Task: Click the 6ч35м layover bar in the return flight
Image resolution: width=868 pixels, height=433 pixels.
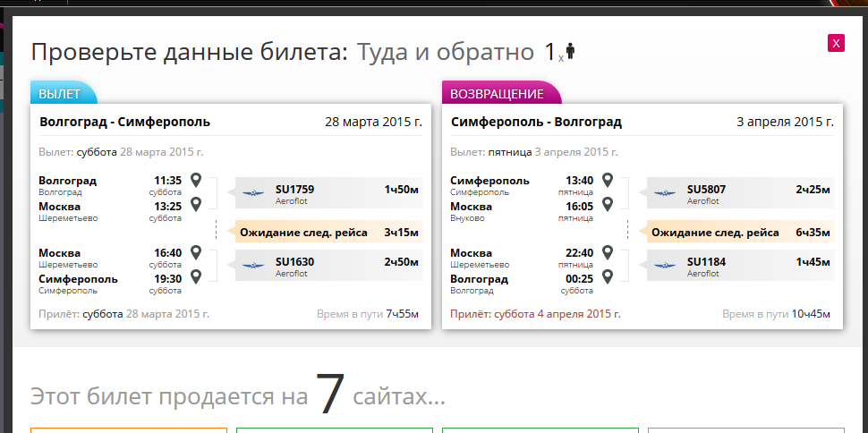Action: click(739, 233)
